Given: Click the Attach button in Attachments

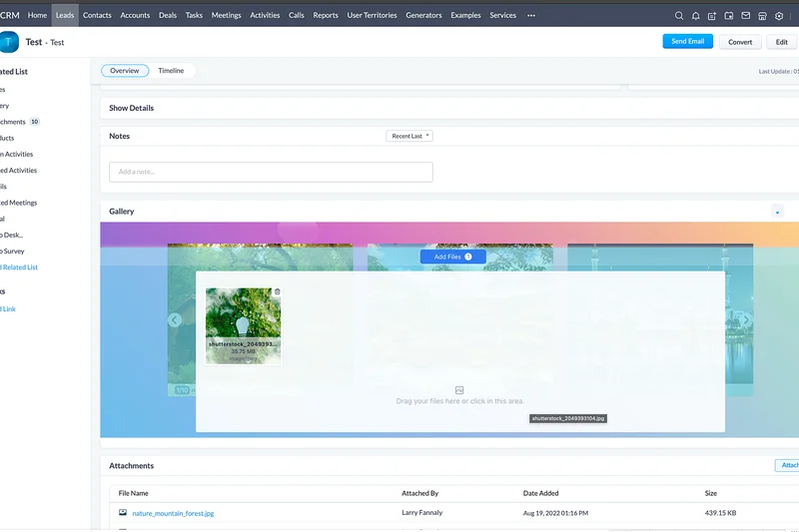Looking at the screenshot, I should [788, 465].
